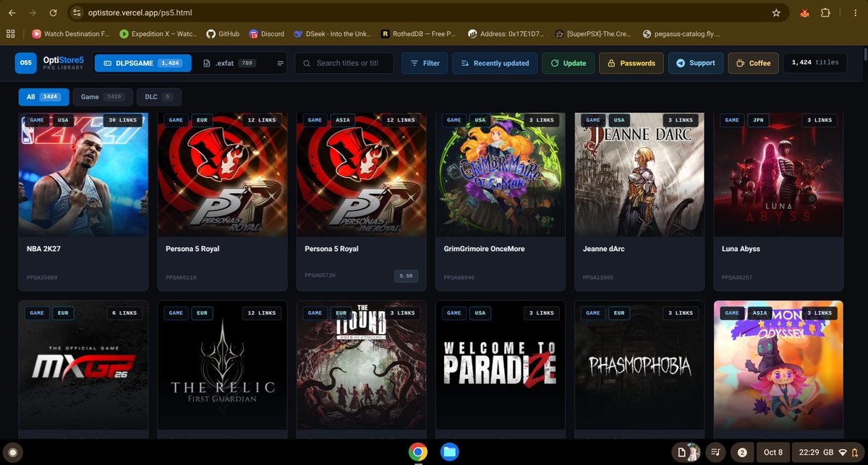Viewport: 868px width, 465px height.
Task: Click the PPSA13995 ID text
Action: pyautogui.click(x=598, y=277)
